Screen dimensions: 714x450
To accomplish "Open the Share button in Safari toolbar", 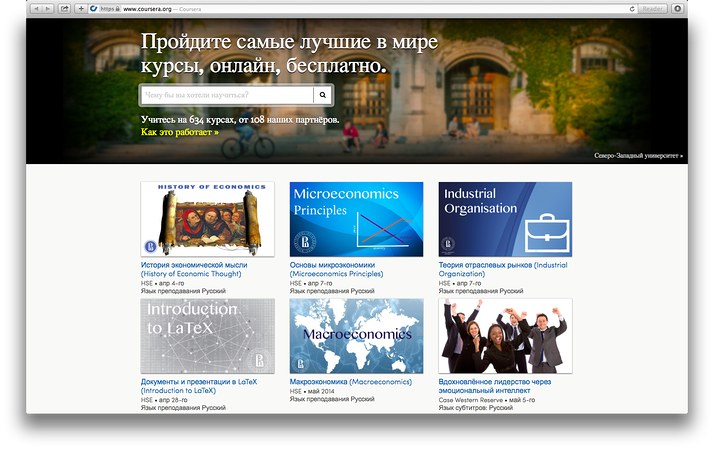I will pyautogui.click(x=64, y=9).
